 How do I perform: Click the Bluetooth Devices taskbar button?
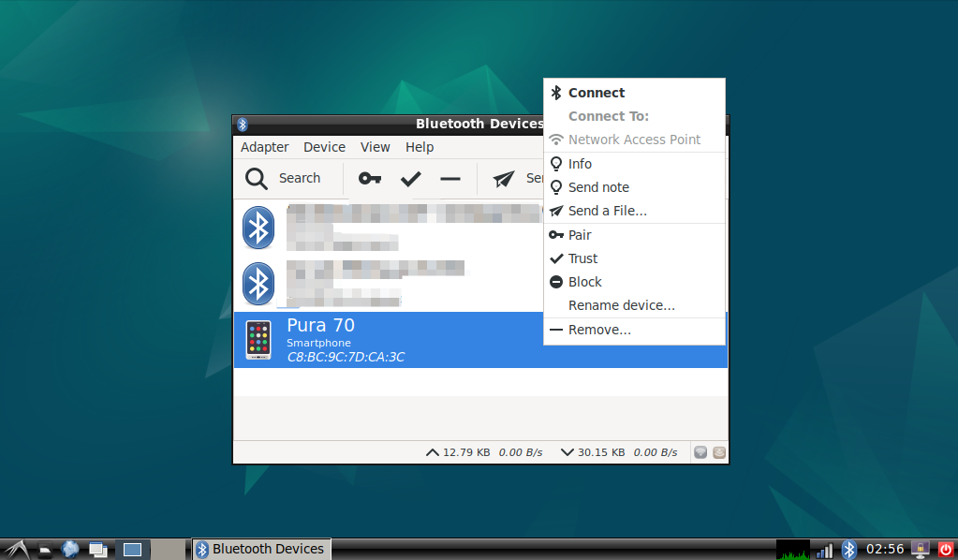tap(261, 550)
